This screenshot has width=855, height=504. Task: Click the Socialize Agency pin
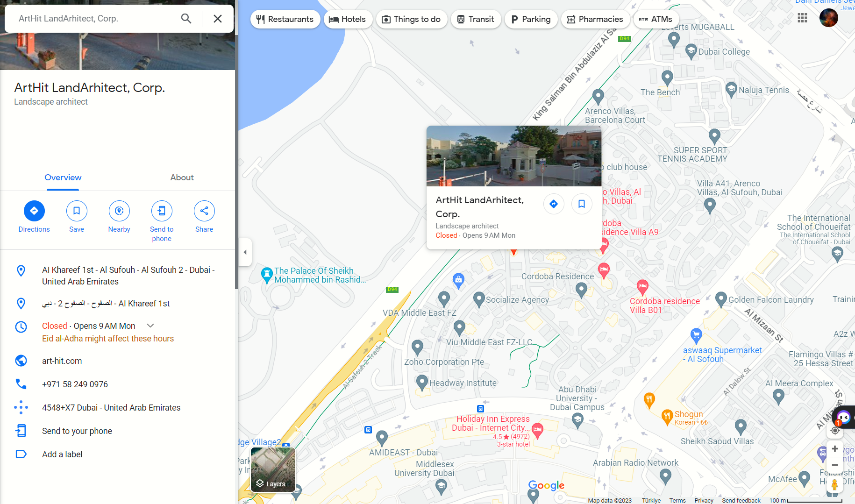click(x=479, y=299)
